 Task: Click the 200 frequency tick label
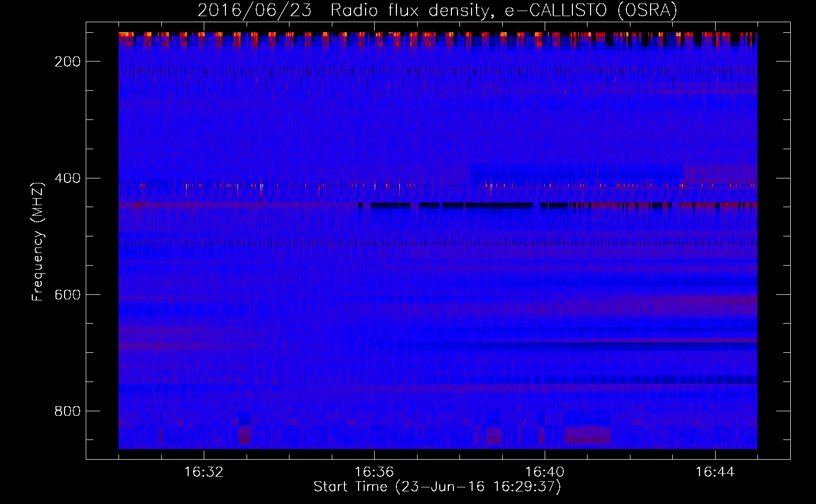tap(68, 61)
